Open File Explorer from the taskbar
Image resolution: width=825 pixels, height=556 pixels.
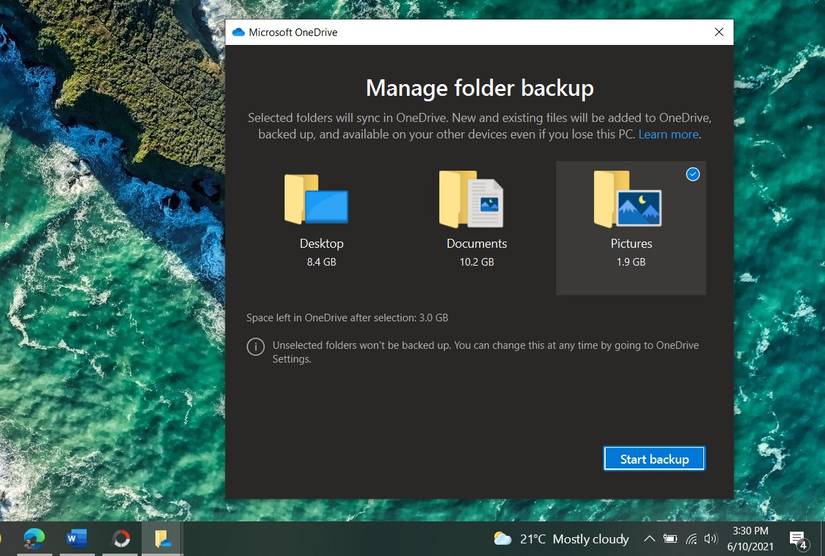162,539
